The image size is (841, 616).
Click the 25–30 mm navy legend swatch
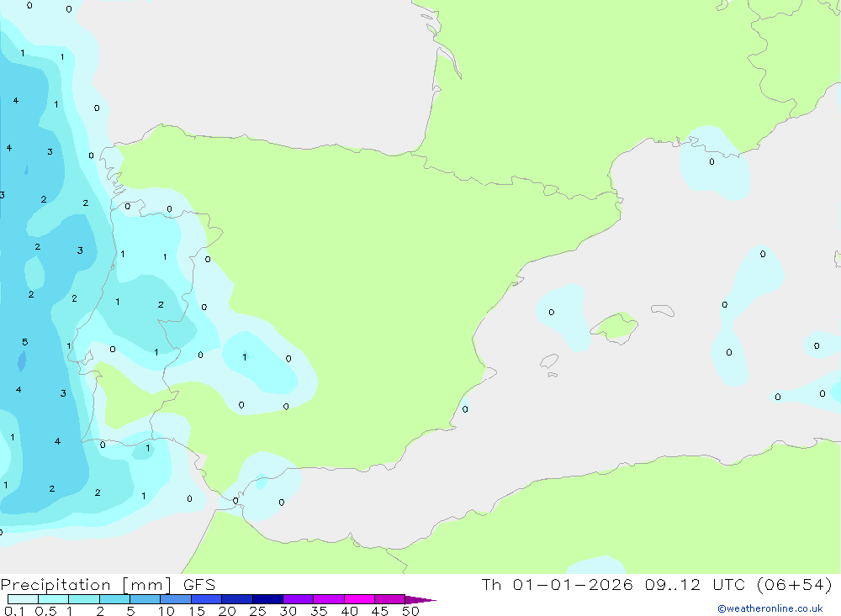coord(267,599)
